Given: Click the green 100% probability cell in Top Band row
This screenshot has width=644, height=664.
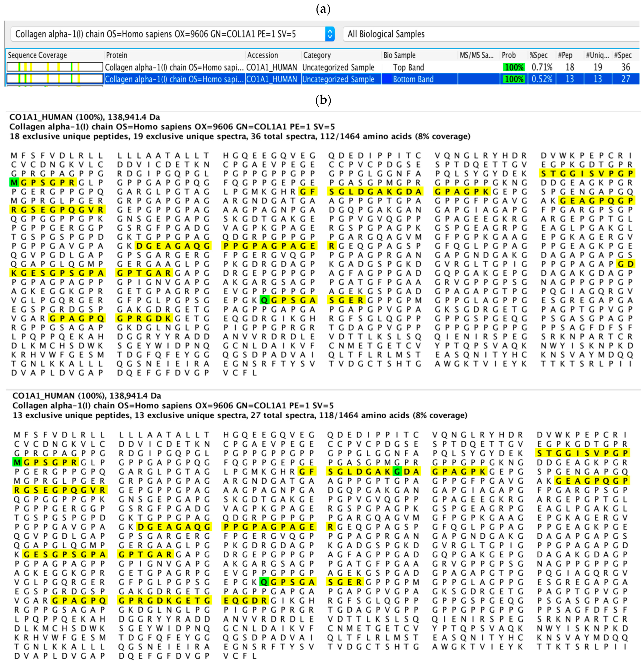Looking at the screenshot, I should pyautogui.click(x=514, y=67).
